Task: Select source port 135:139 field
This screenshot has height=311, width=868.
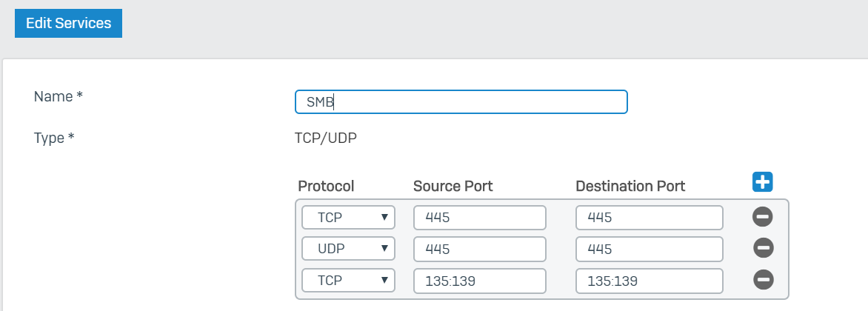Action: coord(480,281)
